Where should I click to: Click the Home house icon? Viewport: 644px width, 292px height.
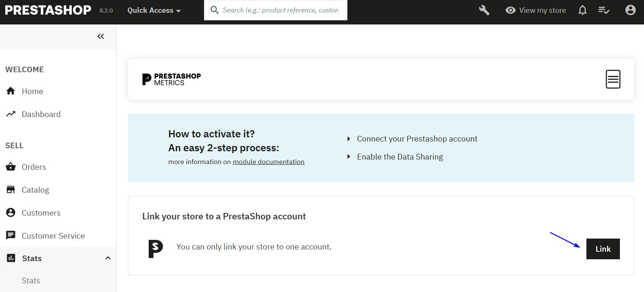[11, 91]
